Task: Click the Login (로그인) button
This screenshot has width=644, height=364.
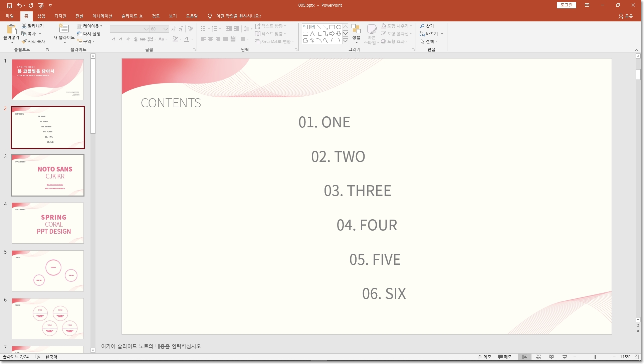Action: [566, 5]
